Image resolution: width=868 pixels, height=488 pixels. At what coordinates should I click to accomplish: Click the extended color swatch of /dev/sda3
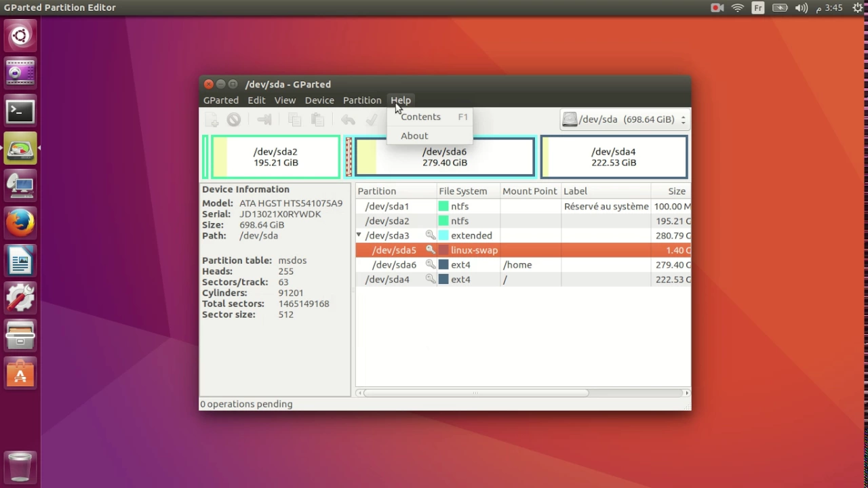pos(443,235)
